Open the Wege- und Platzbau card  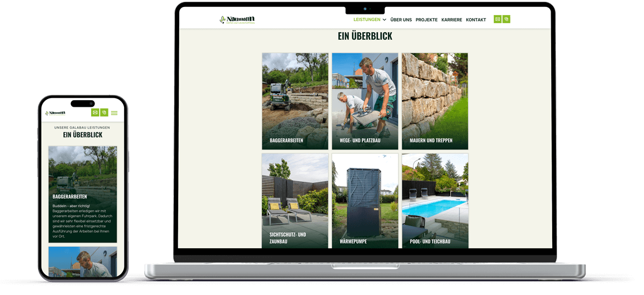[x=365, y=101]
